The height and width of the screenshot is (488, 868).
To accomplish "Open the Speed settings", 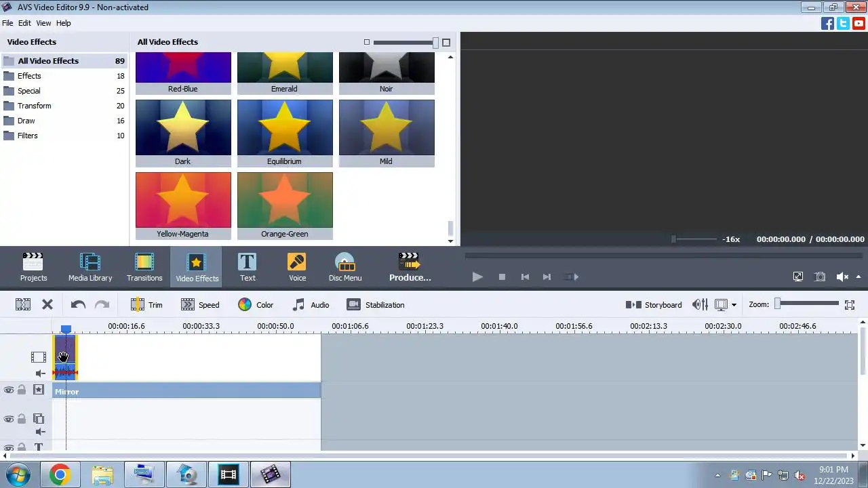I will tap(200, 305).
